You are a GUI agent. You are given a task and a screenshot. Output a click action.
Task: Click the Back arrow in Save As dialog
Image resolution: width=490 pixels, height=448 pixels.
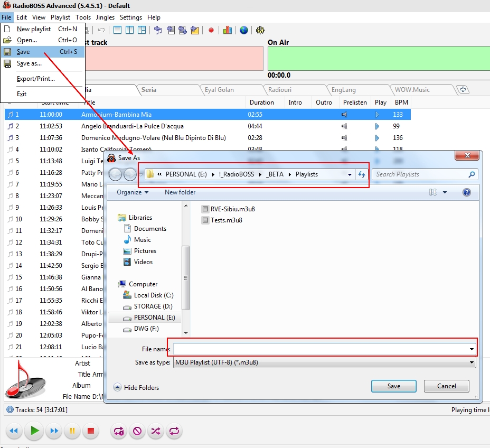pyautogui.click(x=115, y=174)
